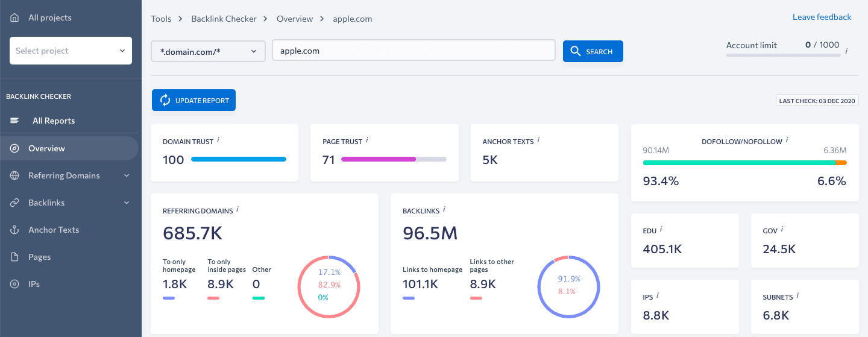Expand the Referring Domains sidebar chevron
This screenshot has width=868, height=337.
pyautogui.click(x=127, y=175)
